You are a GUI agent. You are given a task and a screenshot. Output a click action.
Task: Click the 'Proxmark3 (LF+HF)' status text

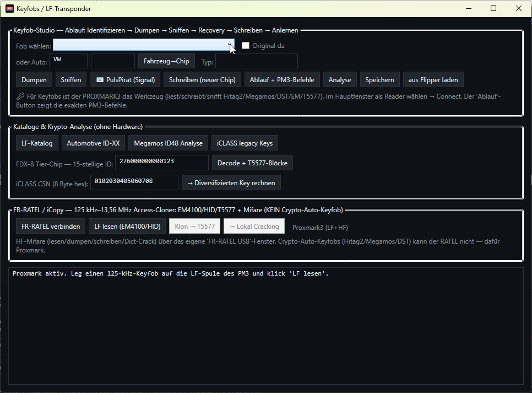(320, 228)
